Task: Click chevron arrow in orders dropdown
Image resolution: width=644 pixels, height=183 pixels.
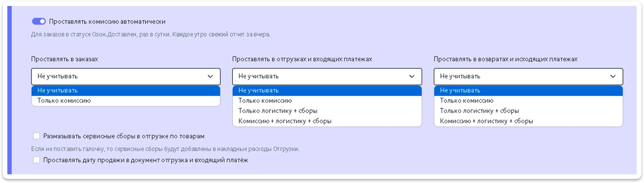Action: click(211, 76)
